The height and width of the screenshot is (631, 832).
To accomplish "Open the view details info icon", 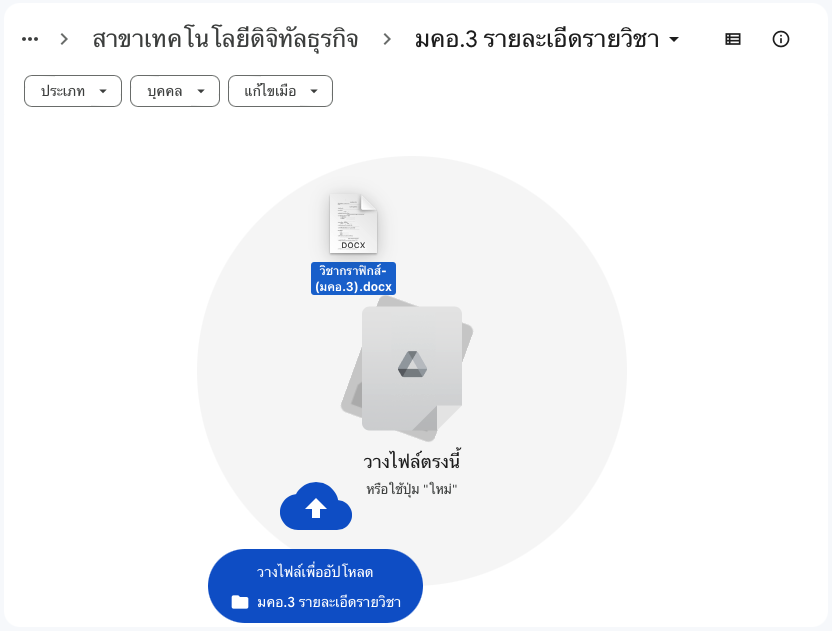I will [x=781, y=39].
